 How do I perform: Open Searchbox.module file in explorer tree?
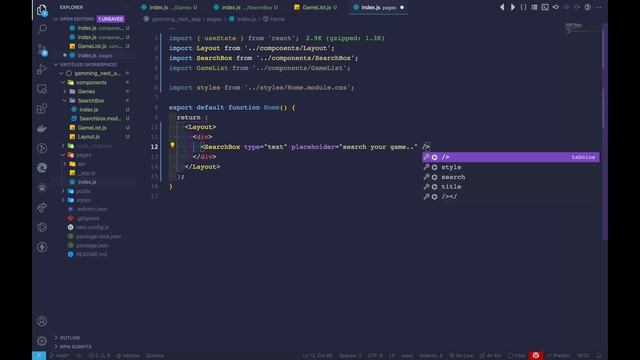tap(100, 118)
